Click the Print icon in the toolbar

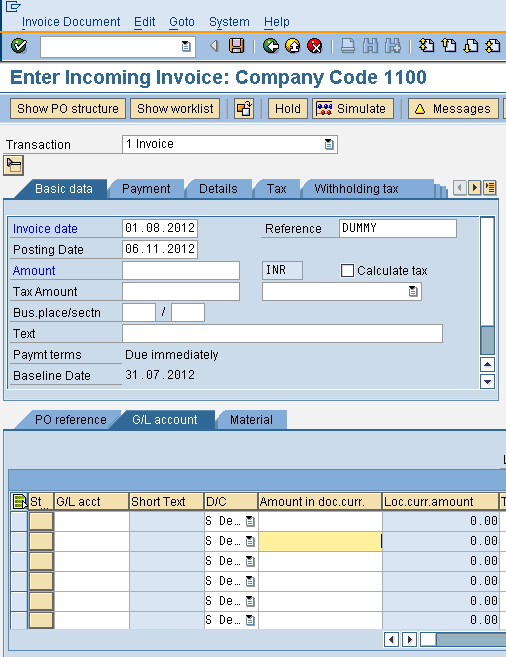click(348, 45)
